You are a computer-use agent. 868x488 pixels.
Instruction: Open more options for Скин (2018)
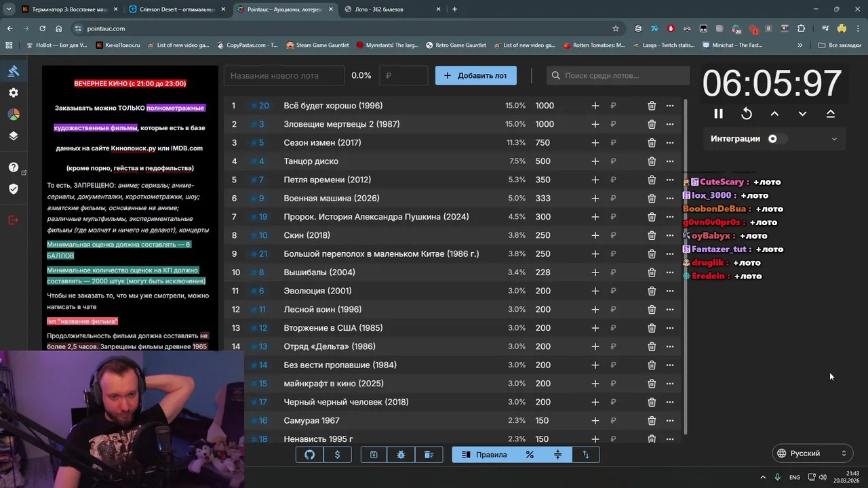670,236
